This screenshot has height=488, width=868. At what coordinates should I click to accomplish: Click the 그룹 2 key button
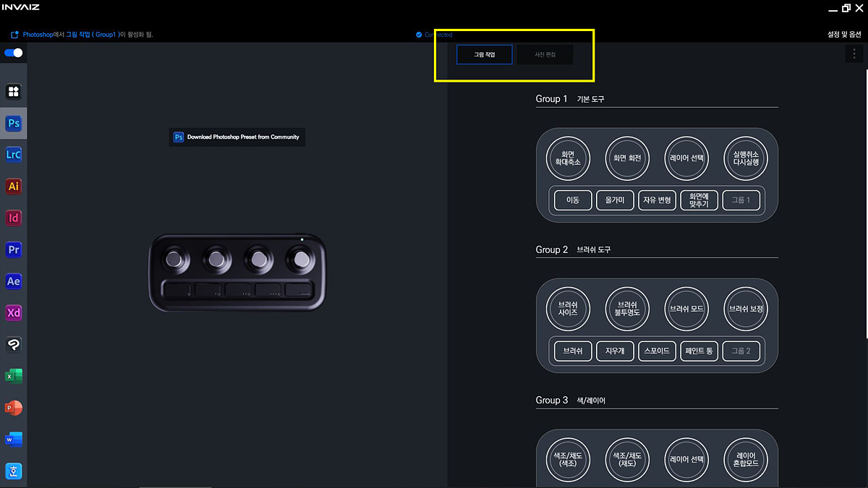[x=741, y=351]
